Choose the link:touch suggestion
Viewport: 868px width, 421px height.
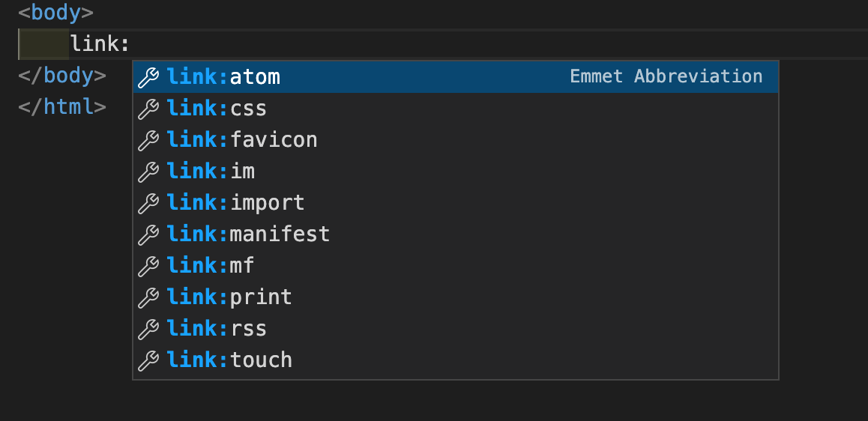click(x=229, y=360)
